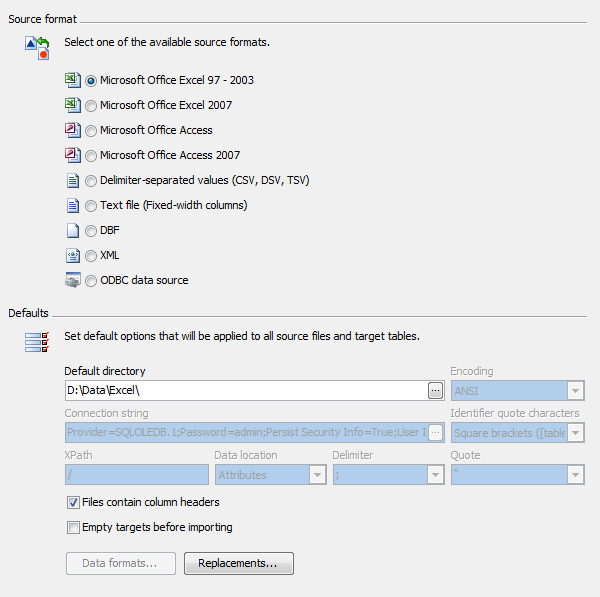Choose the Delimiter-separated values radio option
Viewport: 600px width, 597px height.
91,181
